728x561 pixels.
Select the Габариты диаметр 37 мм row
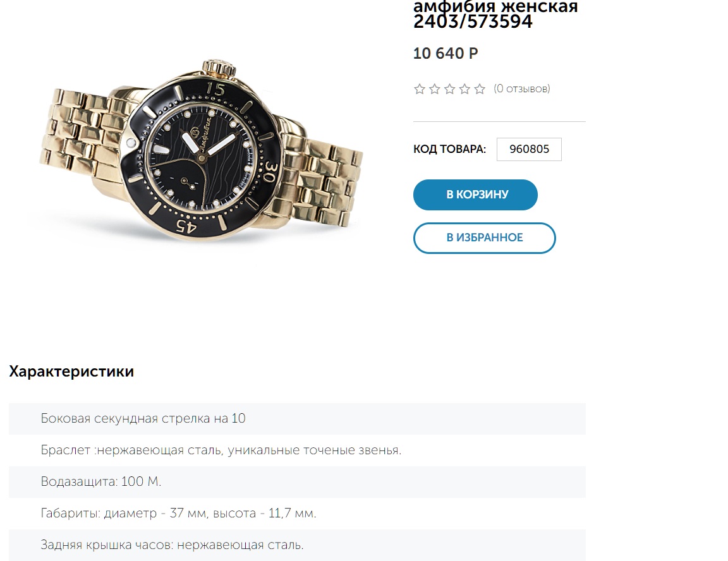click(297, 513)
